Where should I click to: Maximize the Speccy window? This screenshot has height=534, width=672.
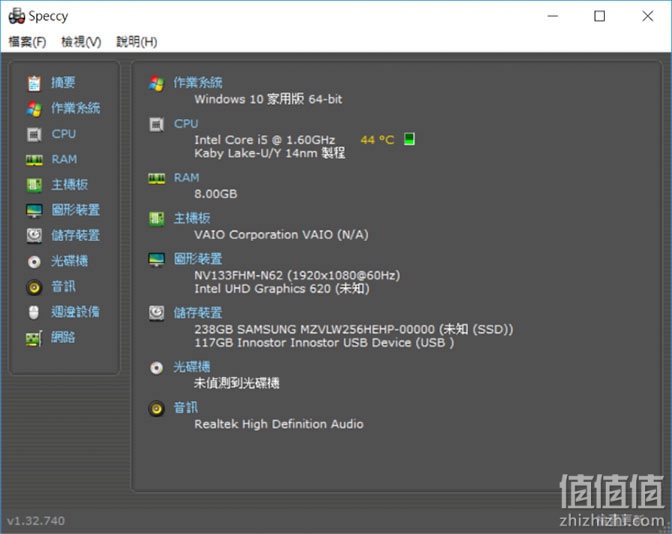click(600, 16)
